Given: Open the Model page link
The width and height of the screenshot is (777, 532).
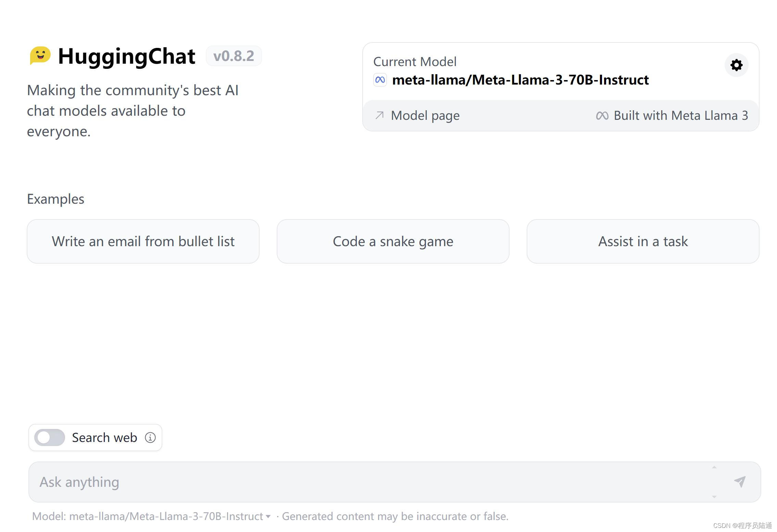Looking at the screenshot, I should point(425,116).
